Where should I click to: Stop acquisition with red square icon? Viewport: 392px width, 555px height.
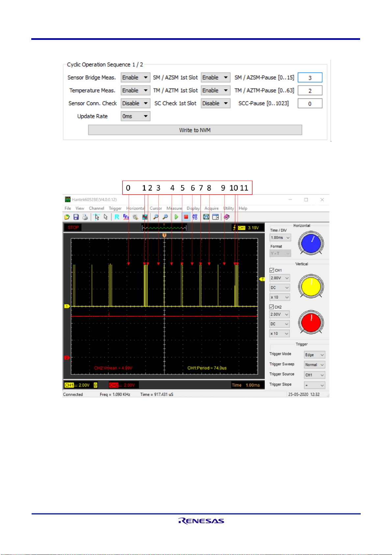[x=186, y=217]
